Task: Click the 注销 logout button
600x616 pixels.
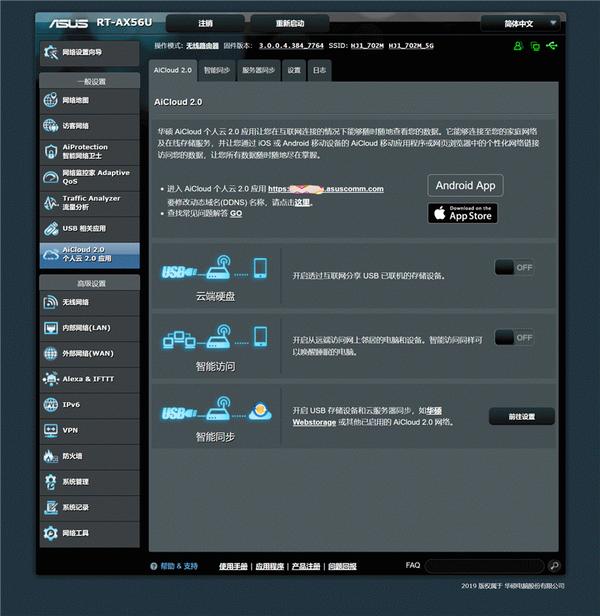Action: coord(205,24)
